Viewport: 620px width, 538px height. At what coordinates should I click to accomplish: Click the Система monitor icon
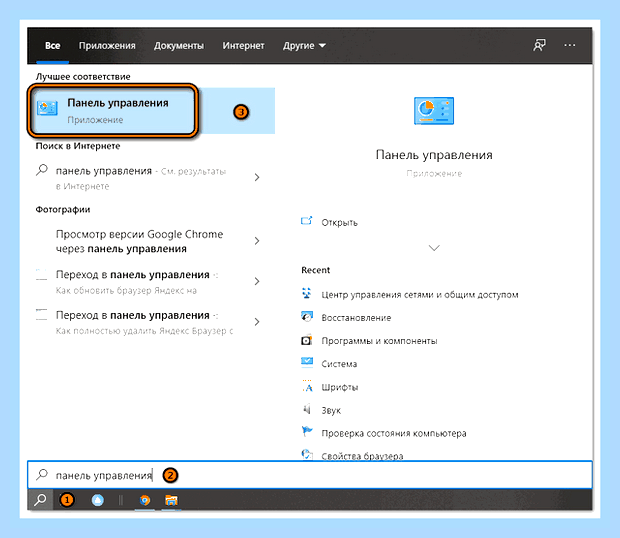(x=306, y=363)
